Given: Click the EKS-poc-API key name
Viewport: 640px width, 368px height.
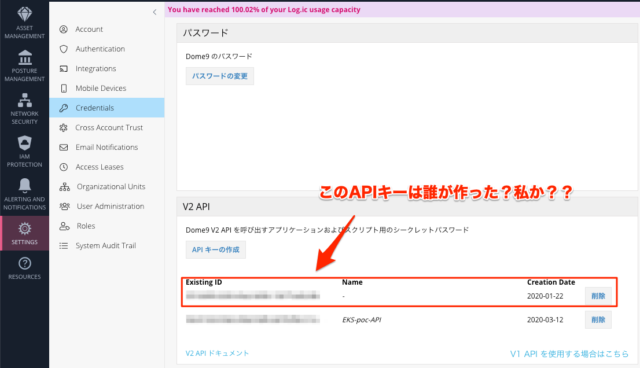Looking at the screenshot, I should coord(362,320).
